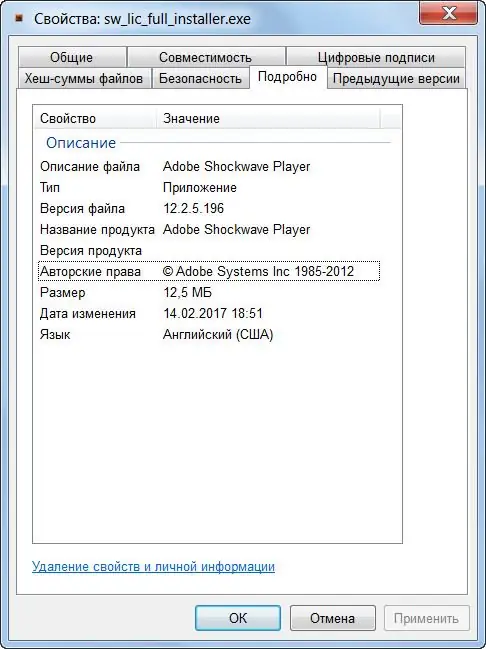Click the Приложение value
The height and width of the screenshot is (649, 486).
[x=200, y=187]
